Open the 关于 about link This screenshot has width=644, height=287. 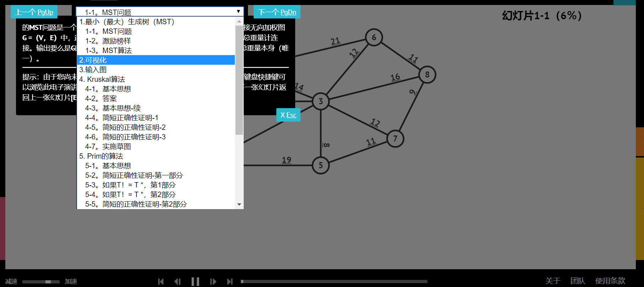(553, 281)
